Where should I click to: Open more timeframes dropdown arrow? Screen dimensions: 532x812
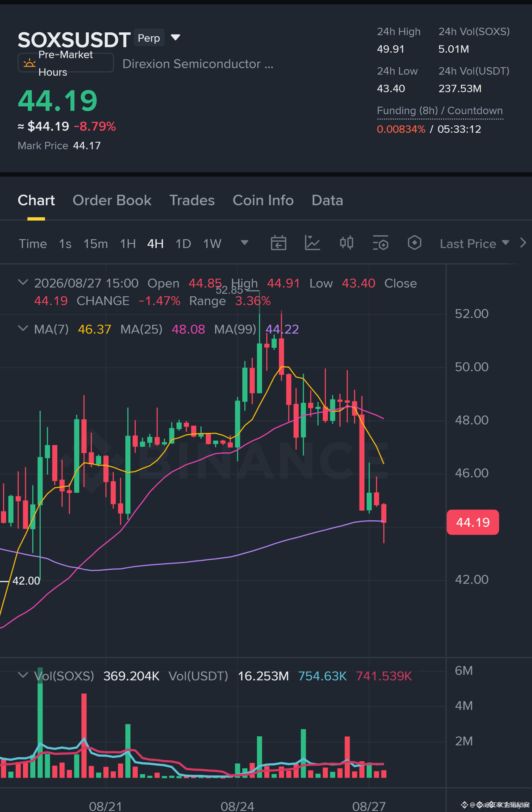pos(245,243)
